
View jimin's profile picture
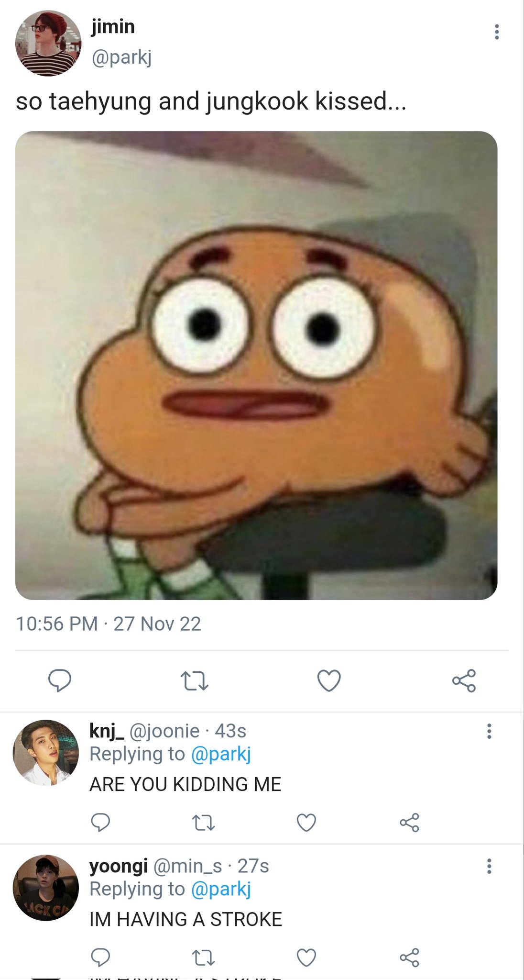click(x=48, y=44)
